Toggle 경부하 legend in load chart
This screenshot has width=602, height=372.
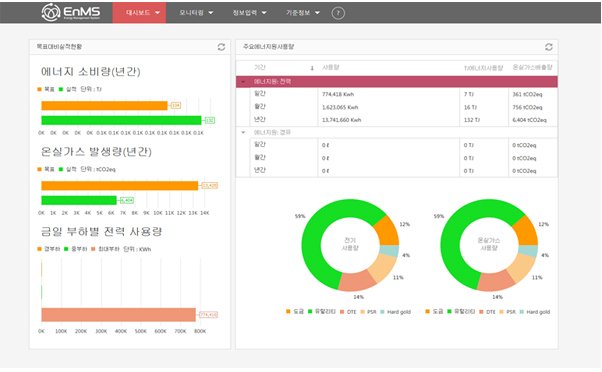point(49,249)
